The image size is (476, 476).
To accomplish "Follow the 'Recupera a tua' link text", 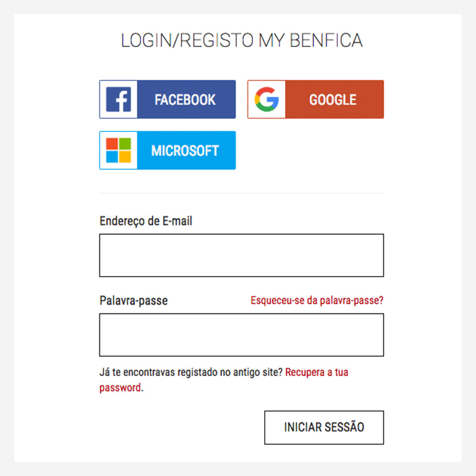I will 317,373.
